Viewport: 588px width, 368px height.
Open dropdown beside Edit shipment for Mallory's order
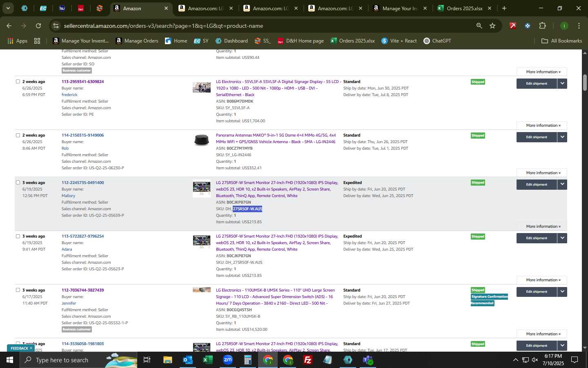[562, 184]
